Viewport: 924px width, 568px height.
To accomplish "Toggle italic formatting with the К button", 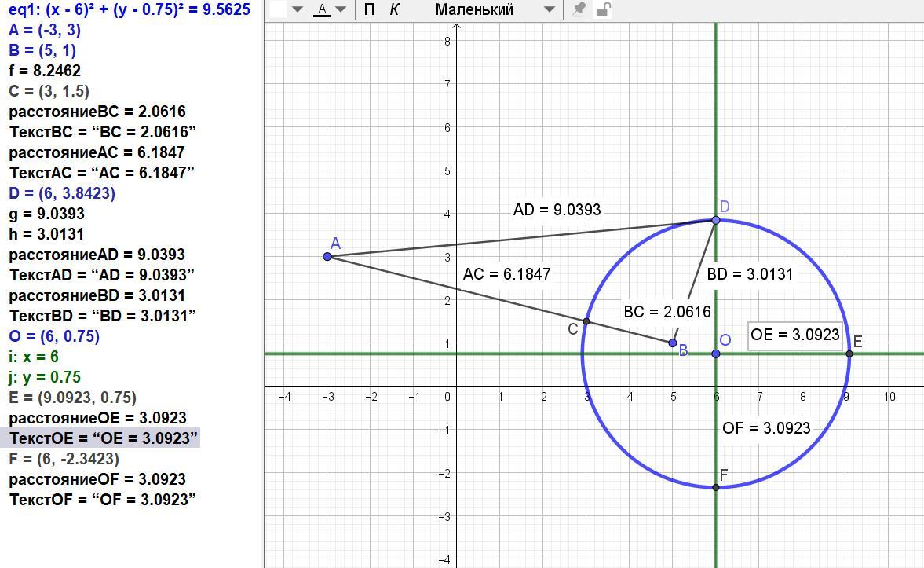I will [394, 10].
